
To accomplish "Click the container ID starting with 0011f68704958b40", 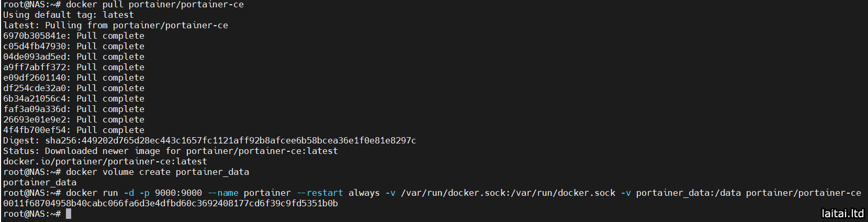I will tap(170, 203).
